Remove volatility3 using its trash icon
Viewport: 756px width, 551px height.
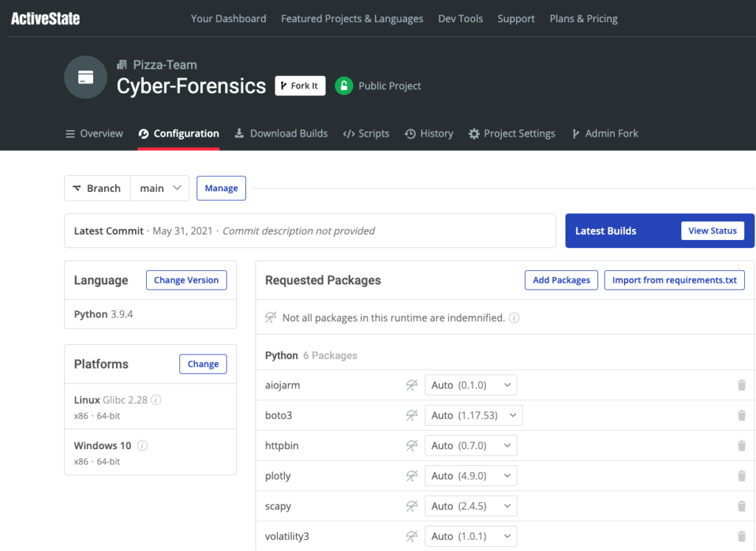[741, 536]
